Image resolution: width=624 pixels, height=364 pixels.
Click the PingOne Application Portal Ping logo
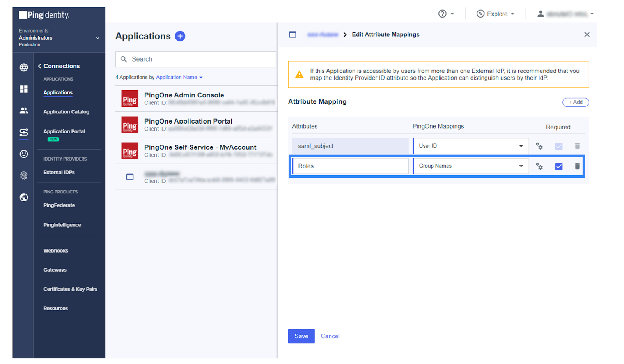click(x=130, y=125)
